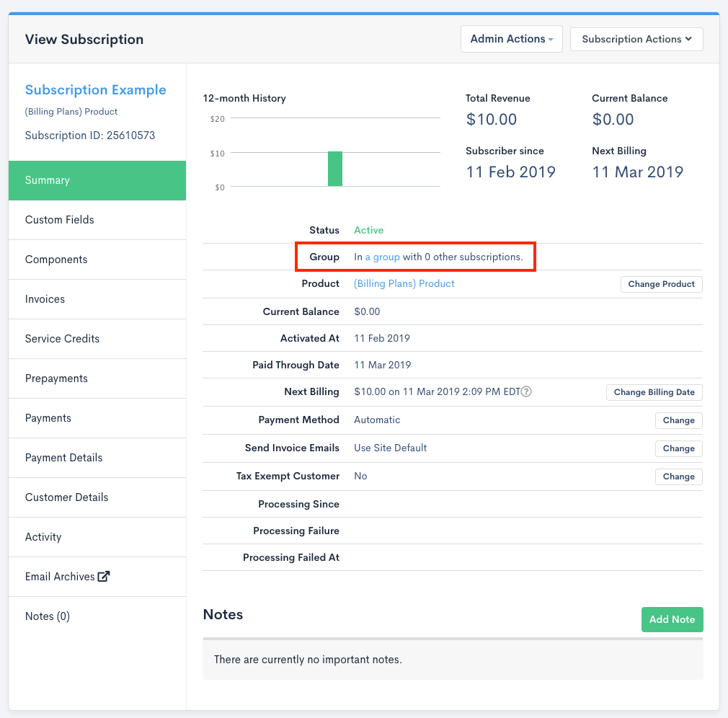Change the Tax Exempt Customer setting
This screenshot has height=718, width=728.
(678, 477)
